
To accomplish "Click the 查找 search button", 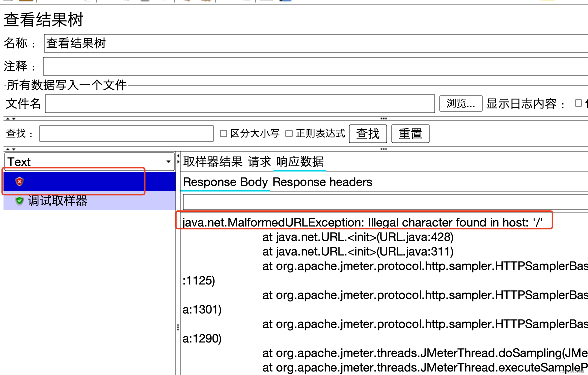I will point(368,134).
